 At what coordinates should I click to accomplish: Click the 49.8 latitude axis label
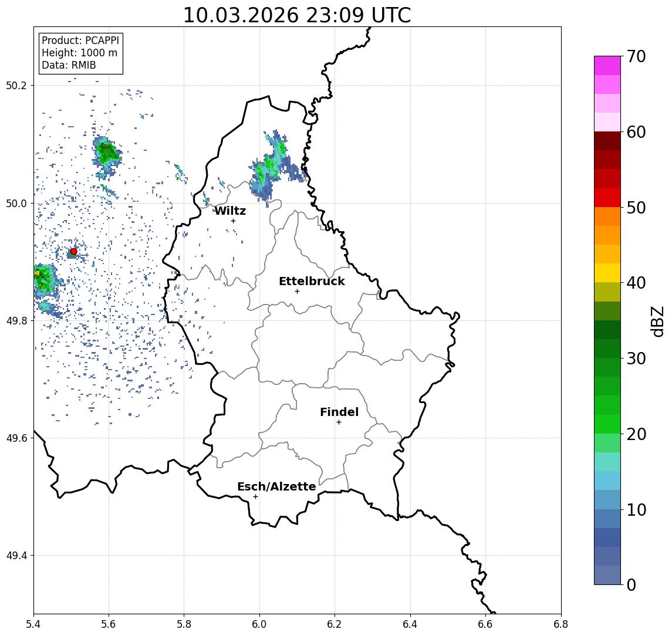pos(16,320)
